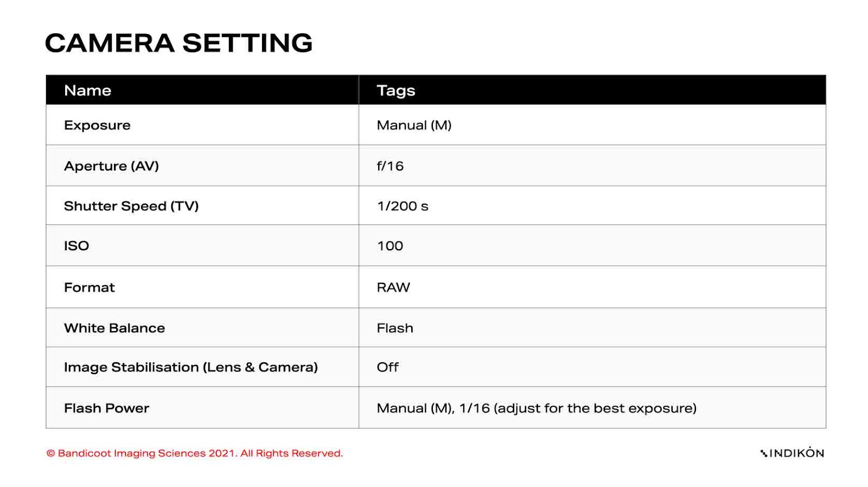Viewport: 868px width, 487px height.
Task: Click the INDIKON logo
Action: point(792,453)
